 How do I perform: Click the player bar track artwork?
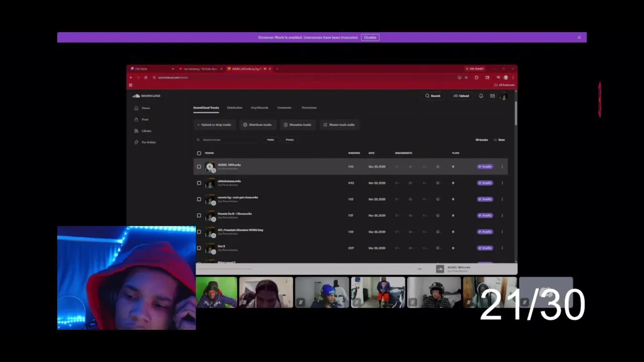pyautogui.click(x=440, y=269)
